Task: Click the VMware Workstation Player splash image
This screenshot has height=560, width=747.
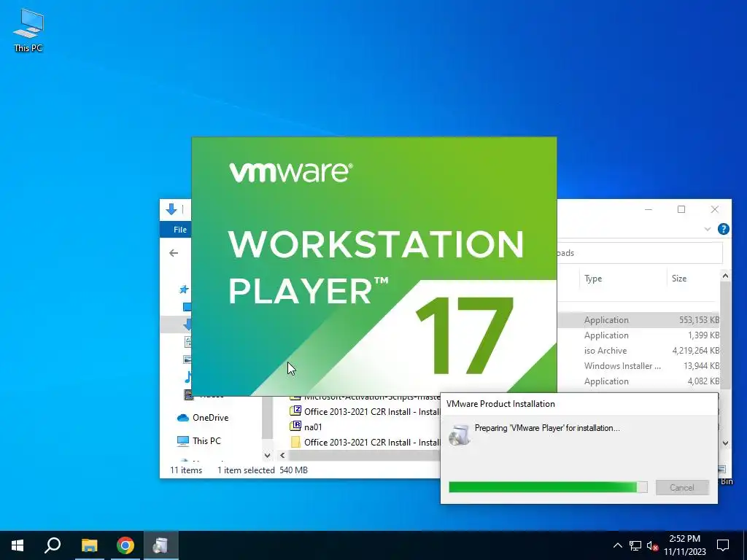Action: click(x=374, y=266)
